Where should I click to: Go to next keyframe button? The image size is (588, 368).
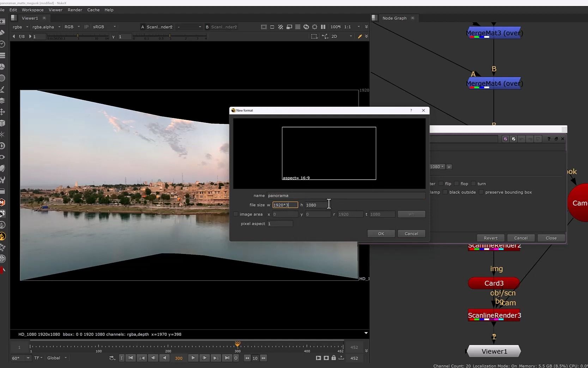tap(216, 358)
